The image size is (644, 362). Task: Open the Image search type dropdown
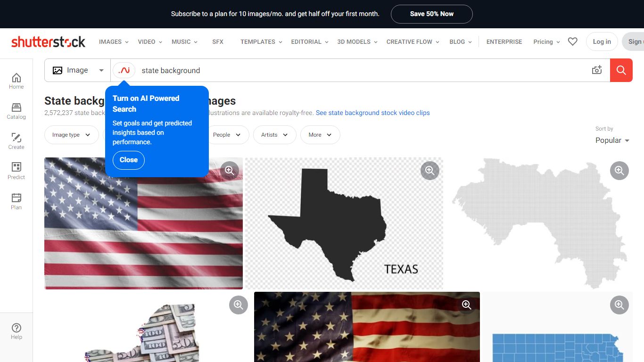78,70
